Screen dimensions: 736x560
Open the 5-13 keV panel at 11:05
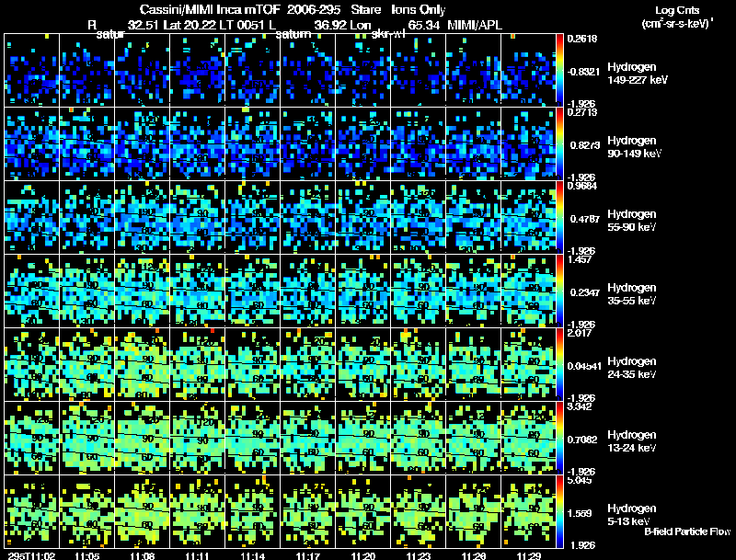click(x=86, y=512)
